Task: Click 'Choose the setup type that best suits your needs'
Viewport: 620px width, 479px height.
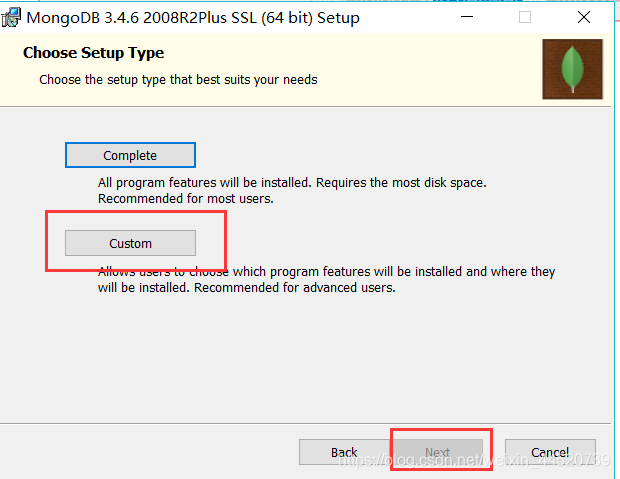Action: (178, 80)
